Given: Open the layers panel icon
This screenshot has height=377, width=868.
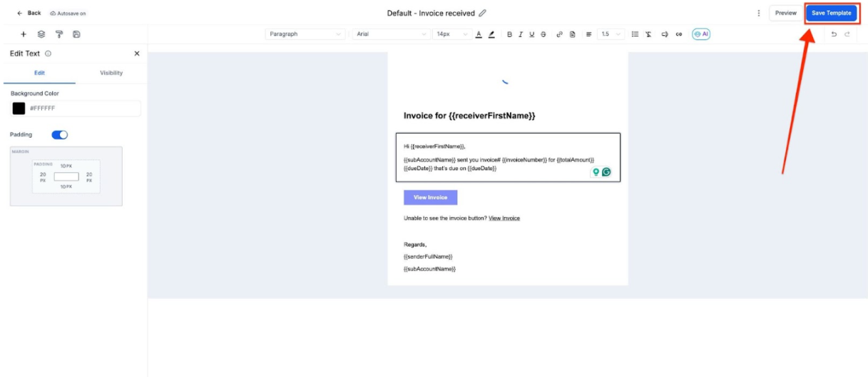Looking at the screenshot, I should click(41, 34).
